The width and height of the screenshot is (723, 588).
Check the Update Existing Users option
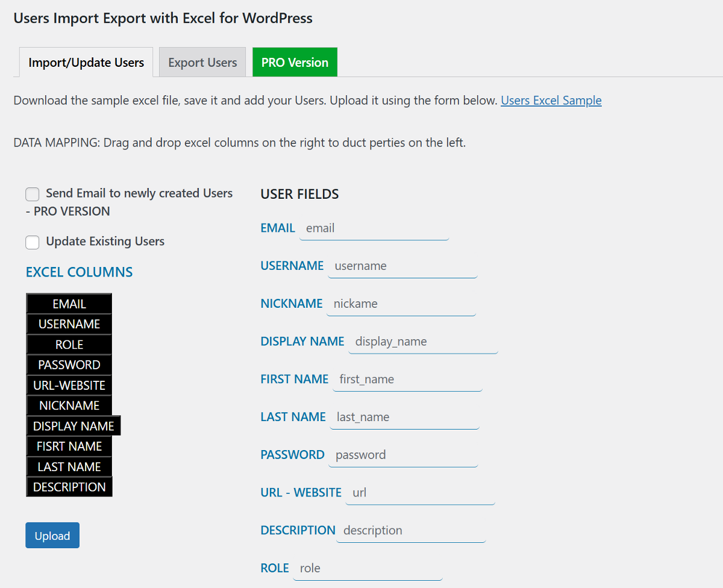point(32,242)
